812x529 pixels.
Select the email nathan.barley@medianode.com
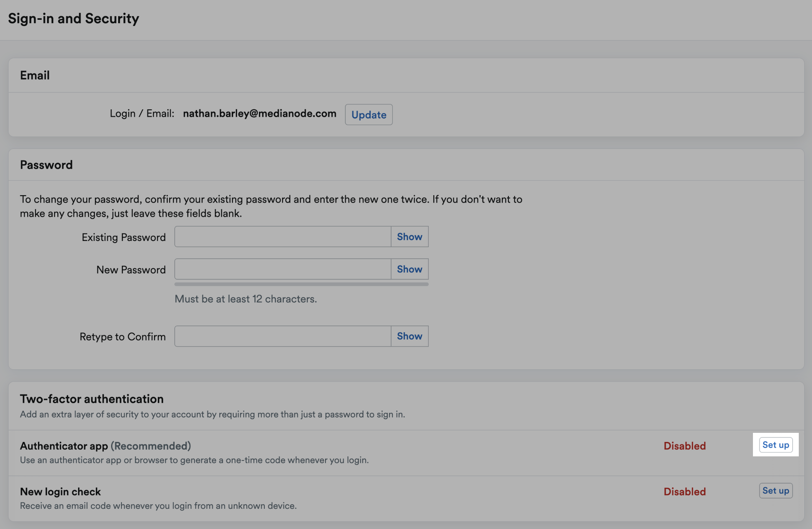coord(259,113)
